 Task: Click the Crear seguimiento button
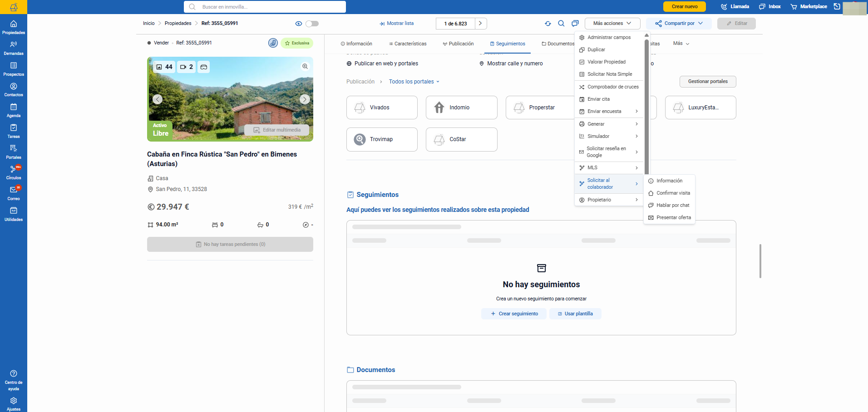pos(514,314)
